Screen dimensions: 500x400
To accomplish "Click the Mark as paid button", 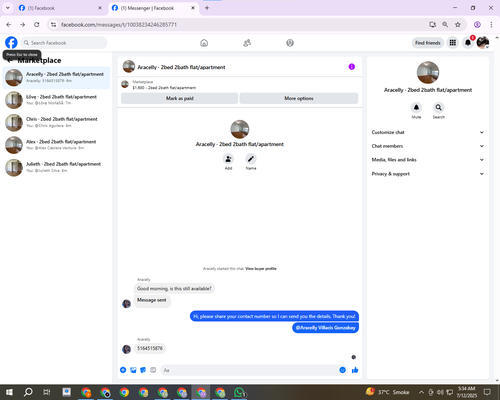I will pyautogui.click(x=180, y=98).
